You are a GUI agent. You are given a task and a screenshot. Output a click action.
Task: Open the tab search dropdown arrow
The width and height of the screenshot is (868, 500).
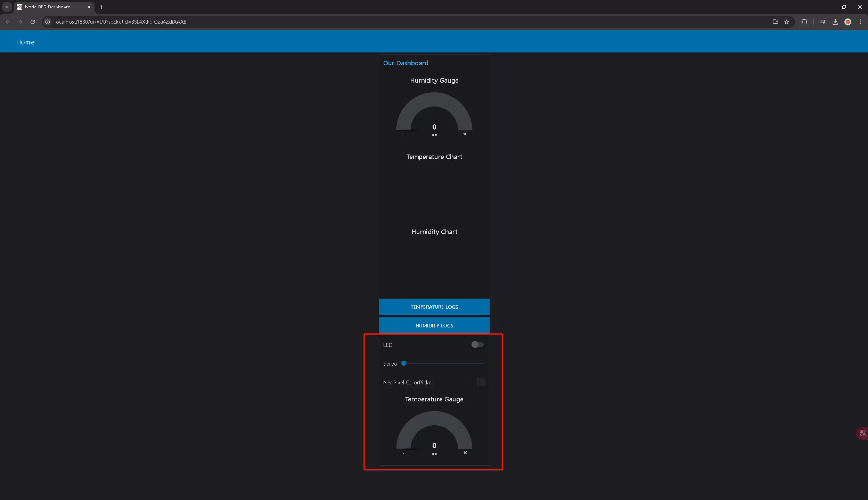click(7, 7)
